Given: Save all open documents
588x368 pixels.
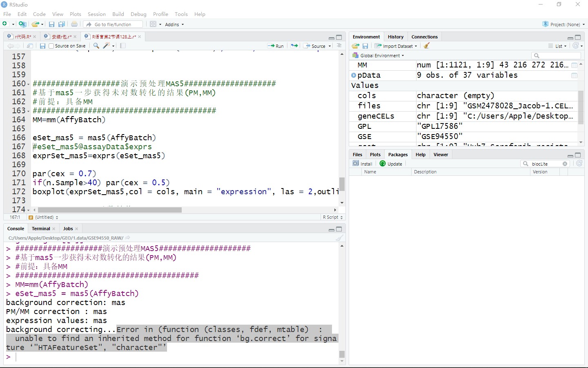Looking at the screenshot, I should [62, 24].
